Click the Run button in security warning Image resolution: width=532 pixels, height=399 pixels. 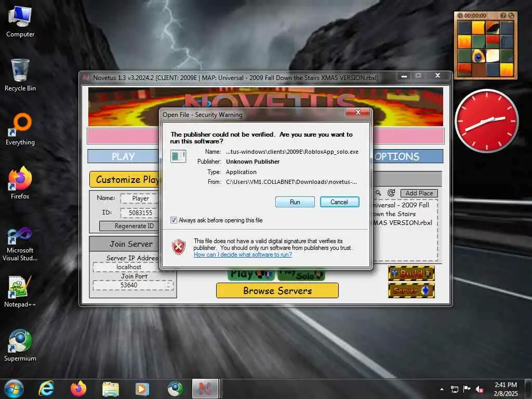[295, 202]
